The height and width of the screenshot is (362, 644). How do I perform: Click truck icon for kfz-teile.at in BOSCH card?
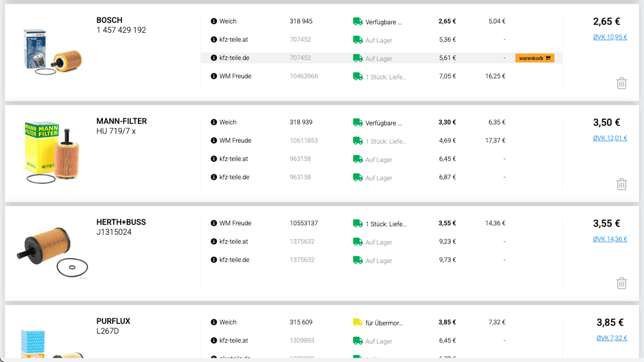[358, 40]
